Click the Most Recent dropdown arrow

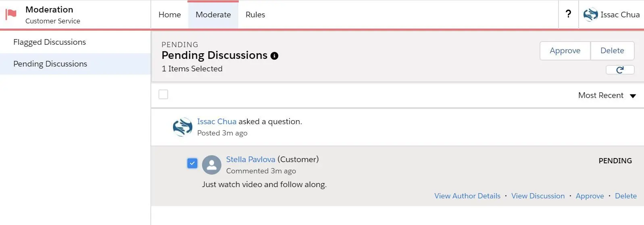click(x=633, y=96)
